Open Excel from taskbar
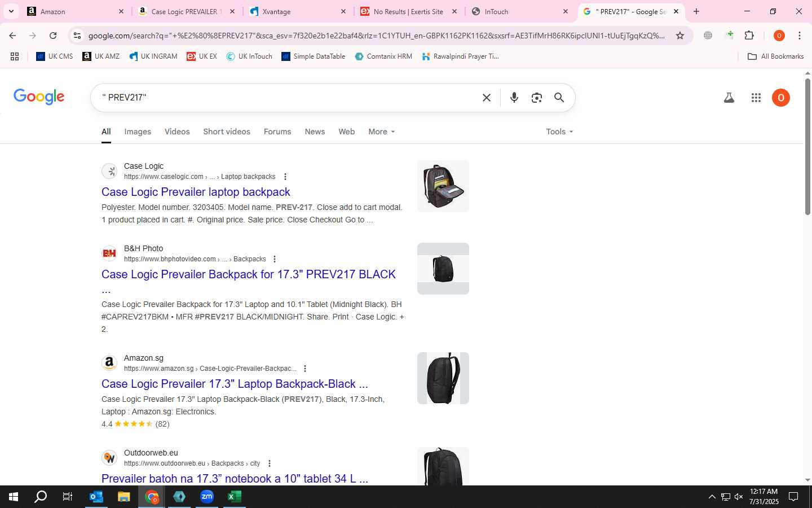 click(x=235, y=497)
